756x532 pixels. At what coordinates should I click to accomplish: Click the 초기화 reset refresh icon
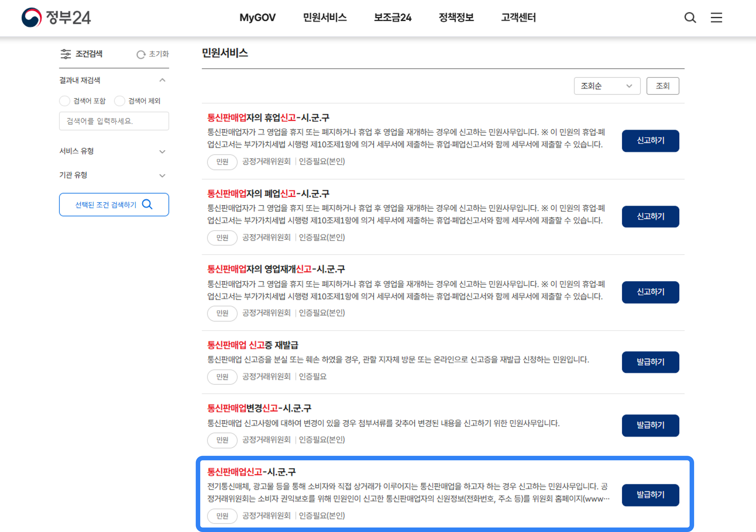141,55
